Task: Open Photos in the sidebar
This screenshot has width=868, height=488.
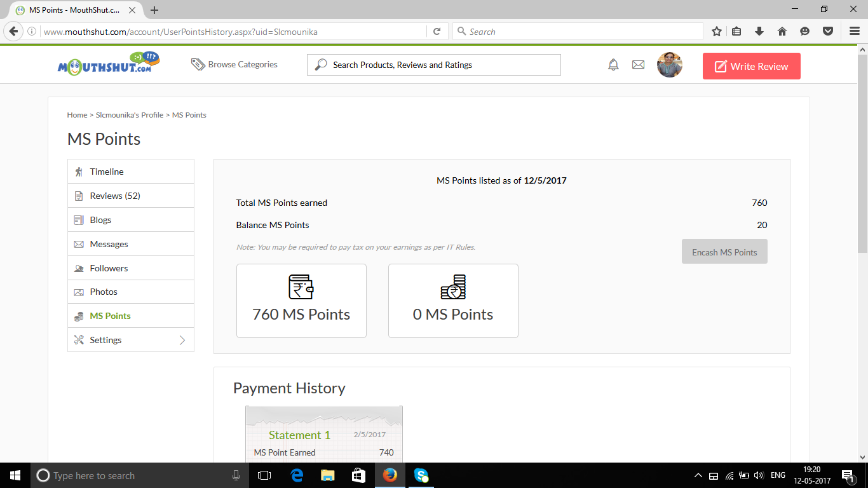Action: (x=131, y=292)
